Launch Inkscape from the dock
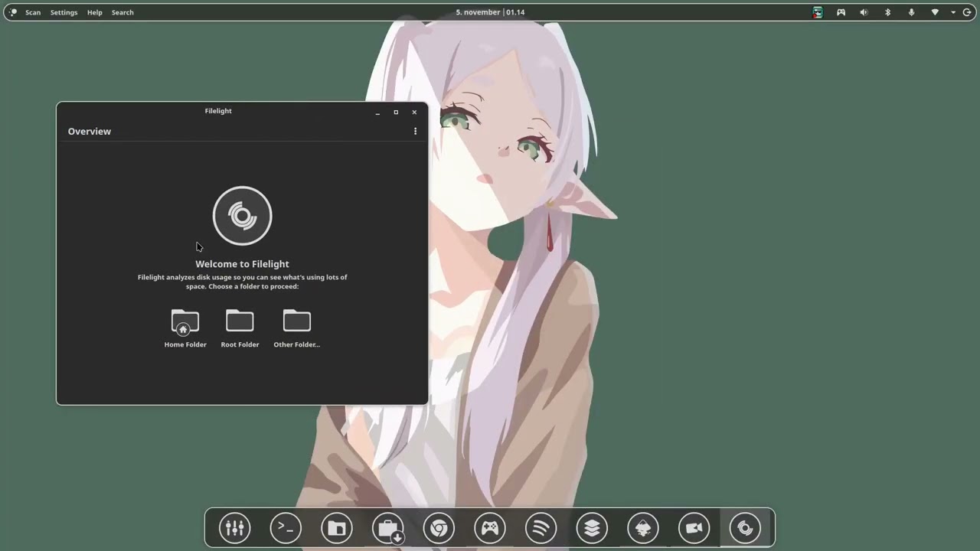980x551 pixels. [643, 528]
